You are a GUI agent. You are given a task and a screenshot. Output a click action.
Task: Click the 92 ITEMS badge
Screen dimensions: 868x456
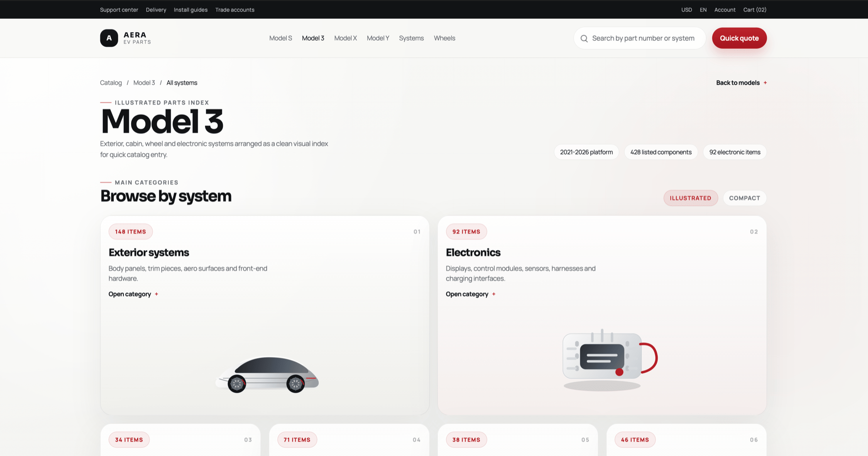click(x=466, y=232)
